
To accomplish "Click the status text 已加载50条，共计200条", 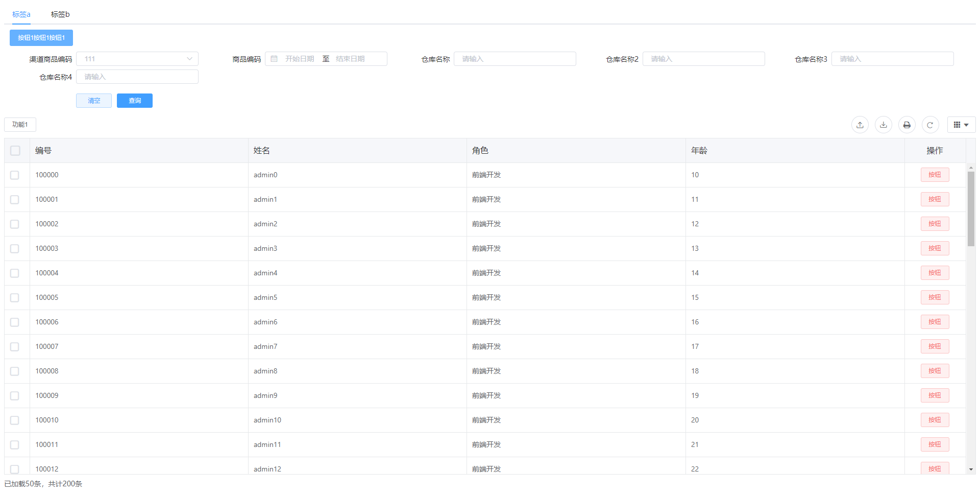I will pyautogui.click(x=43, y=484).
